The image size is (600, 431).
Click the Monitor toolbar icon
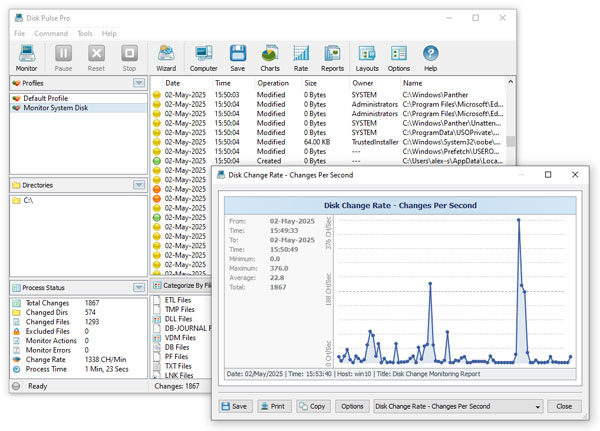pos(26,58)
